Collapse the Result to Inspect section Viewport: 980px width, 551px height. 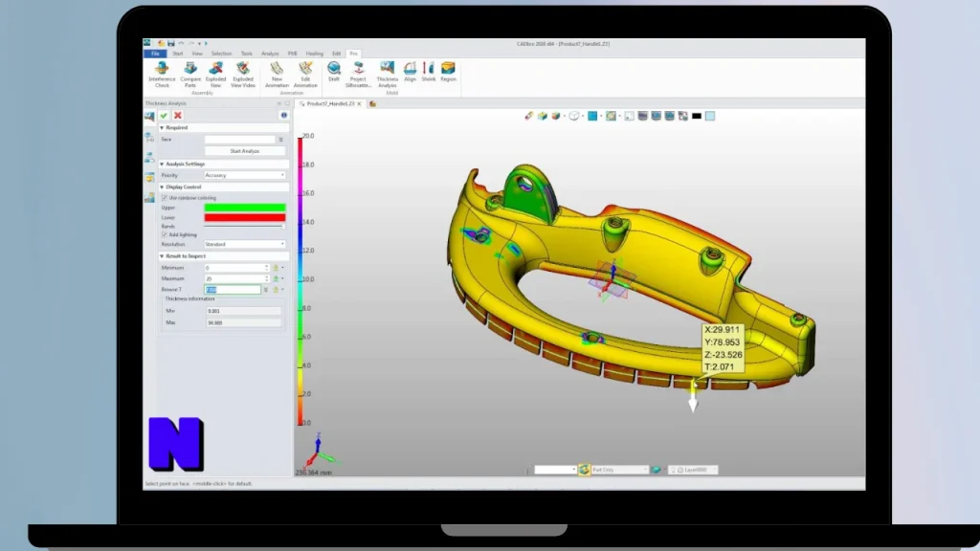tap(162, 256)
